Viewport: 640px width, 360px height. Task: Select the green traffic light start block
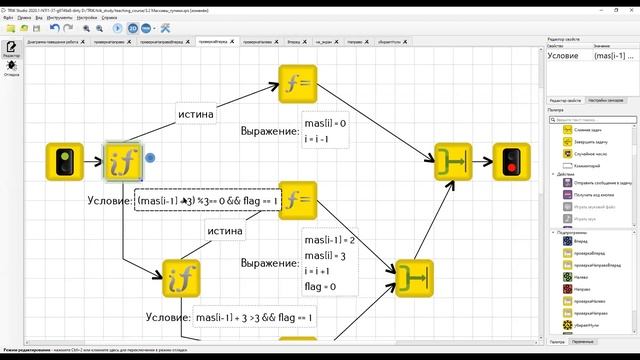(64, 162)
